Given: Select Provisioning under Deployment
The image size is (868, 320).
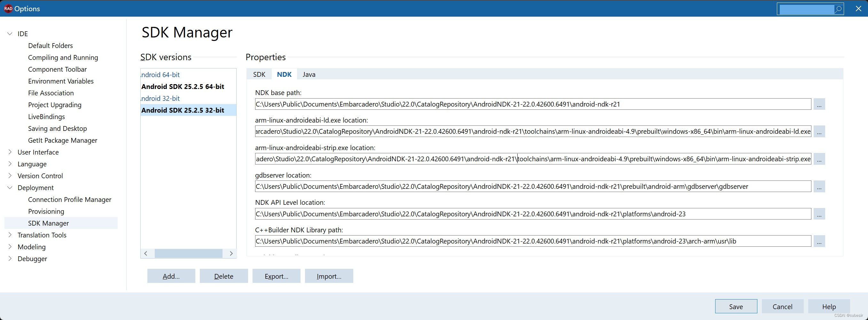Looking at the screenshot, I should [46, 212].
